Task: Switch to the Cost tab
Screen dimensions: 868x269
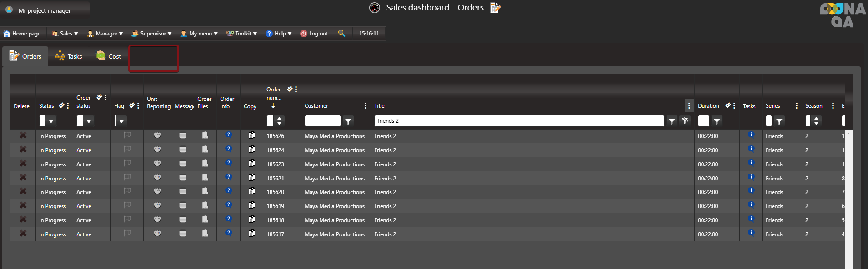Action: (109, 56)
